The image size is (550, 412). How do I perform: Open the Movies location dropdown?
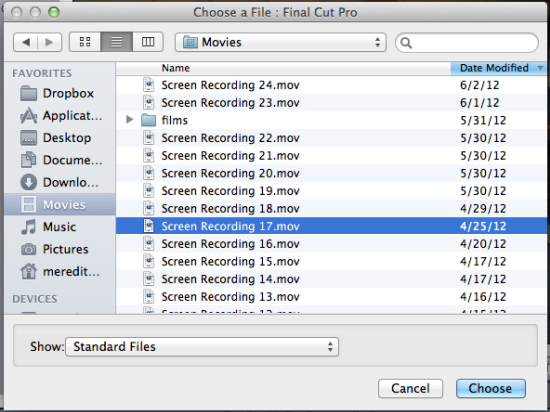pyautogui.click(x=281, y=42)
